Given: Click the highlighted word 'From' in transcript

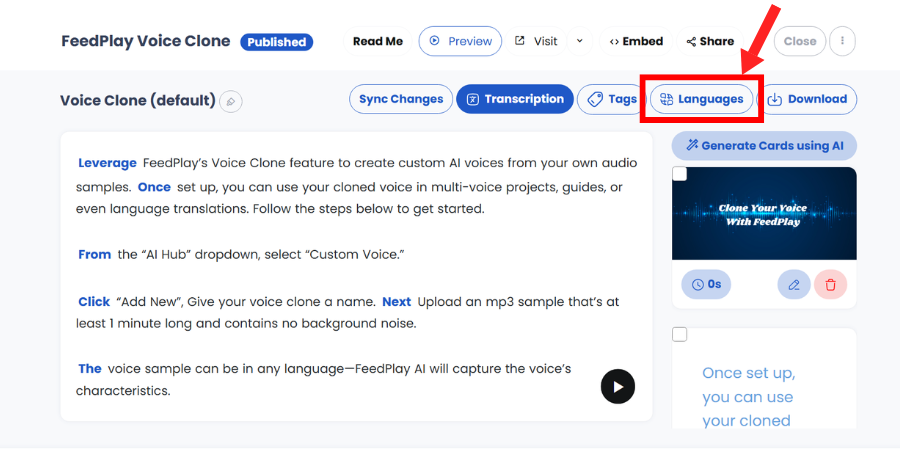Looking at the screenshot, I should click(x=95, y=254).
